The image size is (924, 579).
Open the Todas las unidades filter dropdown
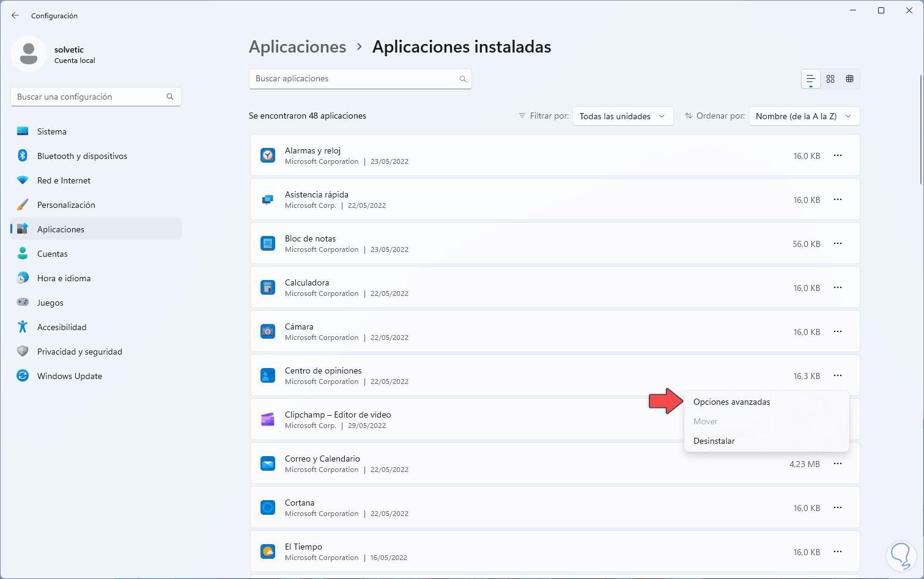coord(623,116)
